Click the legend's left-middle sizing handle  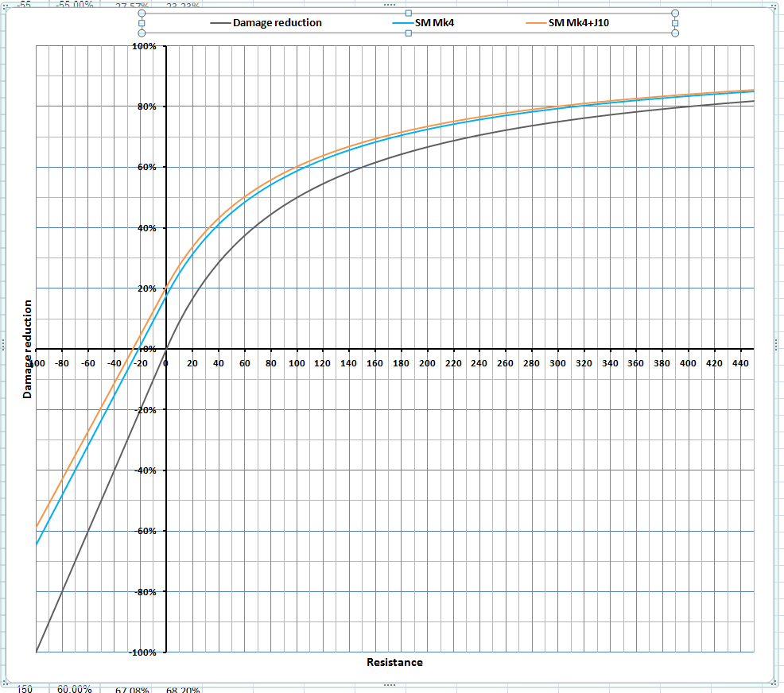[x=142, y=23]
